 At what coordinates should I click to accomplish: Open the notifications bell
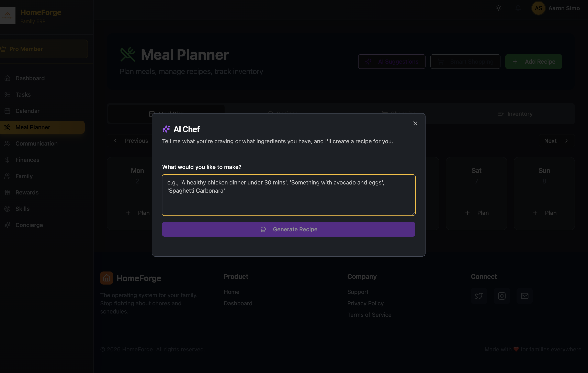click(x=518, y=8)
